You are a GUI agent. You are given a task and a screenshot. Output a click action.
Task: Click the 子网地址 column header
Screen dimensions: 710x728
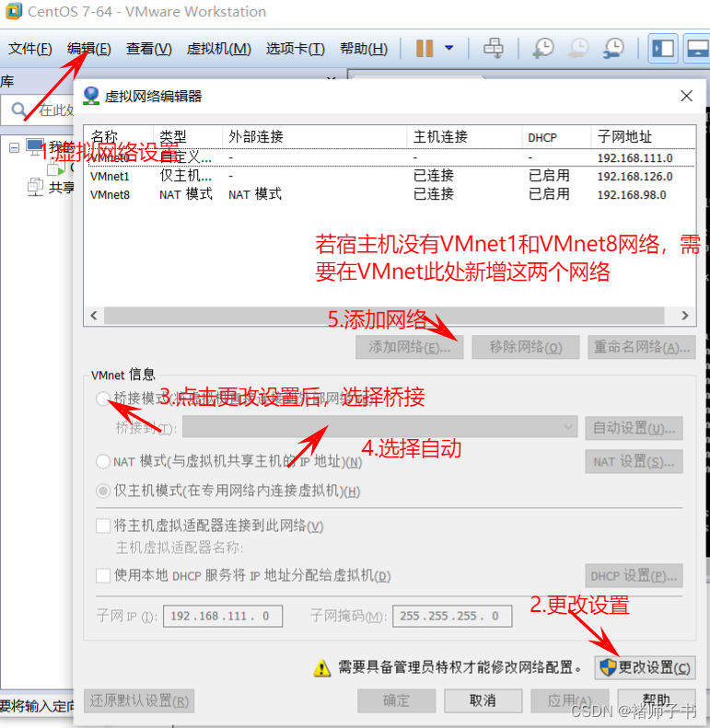tap(644, 136)
